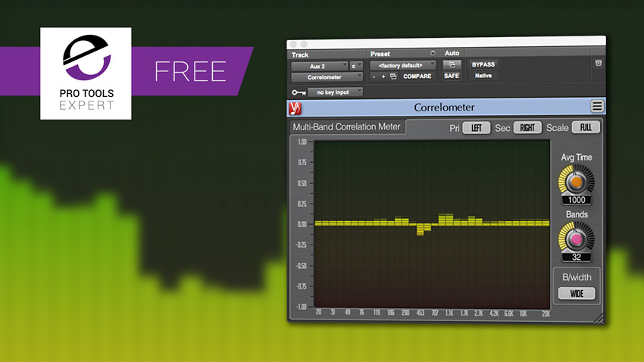This screenshot has width=644, height=362.
Task: Toggle the COMPARE button
Action: click(x=417, y=76)
